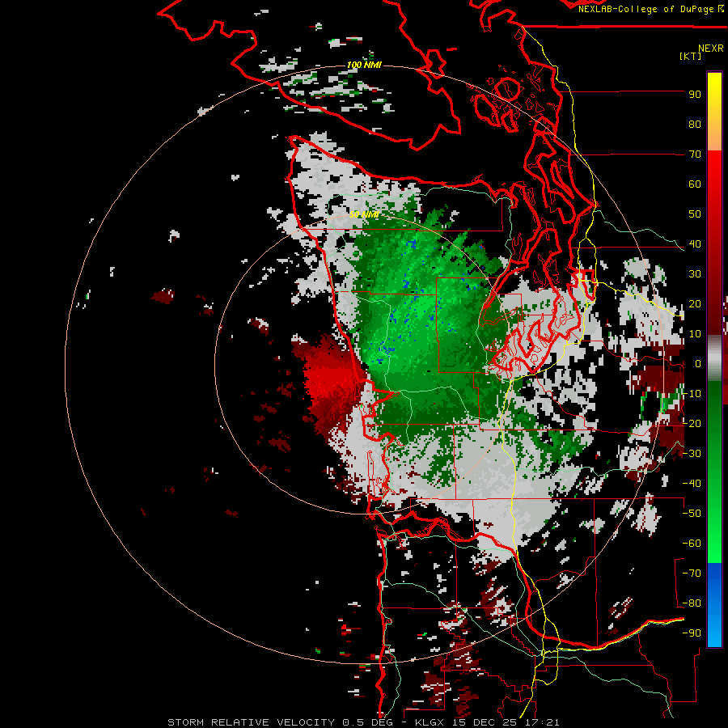This screenshot has width=728, height=728.
Task: Click the "17:21" timestamp in the footer
Action: (542, 722)
